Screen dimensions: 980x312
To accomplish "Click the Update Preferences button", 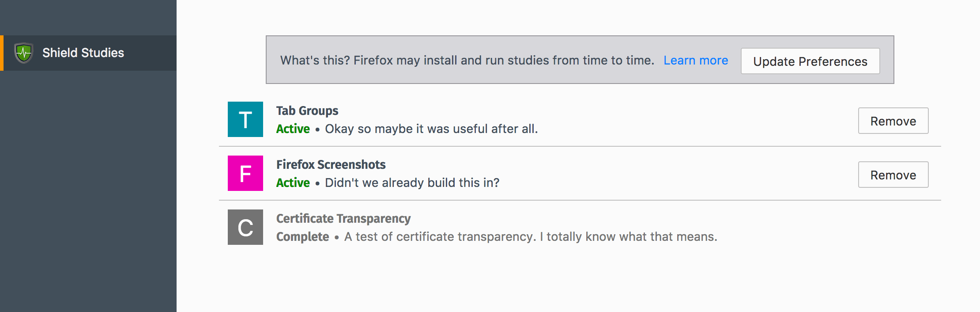I will [810, 61].
